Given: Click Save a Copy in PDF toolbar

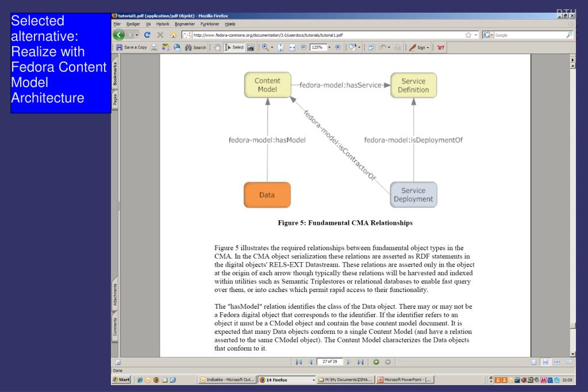Looking at the screenshot, I should click(131, 48).
